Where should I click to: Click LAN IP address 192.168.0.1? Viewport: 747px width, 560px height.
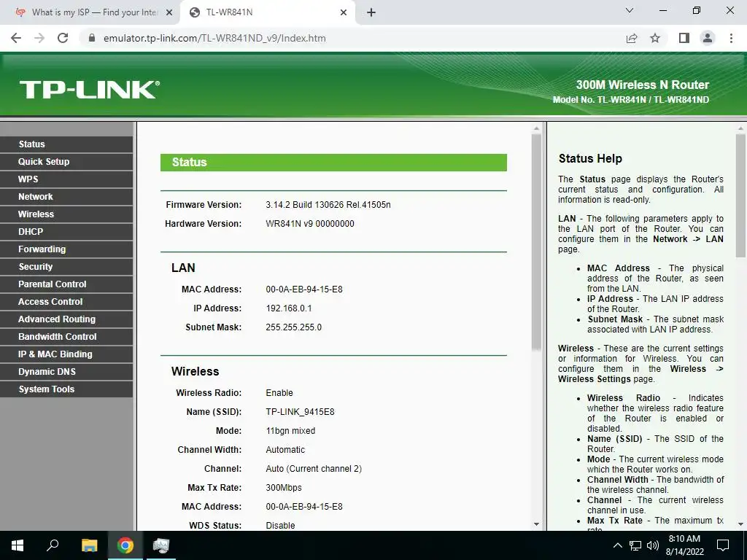tap(289, 308)
